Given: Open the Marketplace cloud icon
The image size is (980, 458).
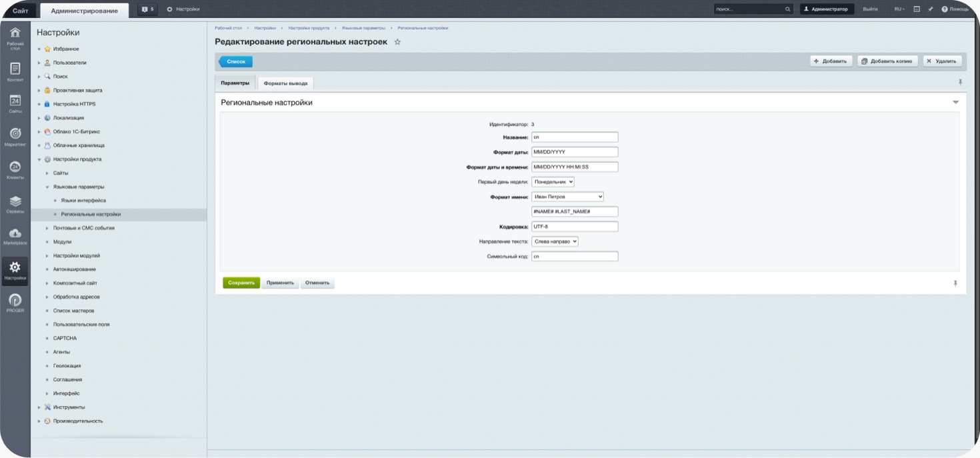Looking at the screenshot, I should [x=15, y=233].
